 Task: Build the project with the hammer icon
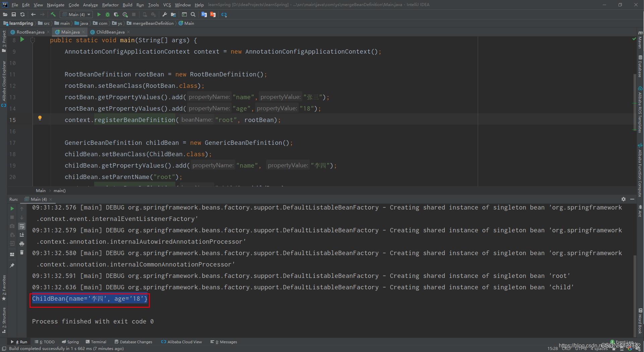click(x=53, y=14)
